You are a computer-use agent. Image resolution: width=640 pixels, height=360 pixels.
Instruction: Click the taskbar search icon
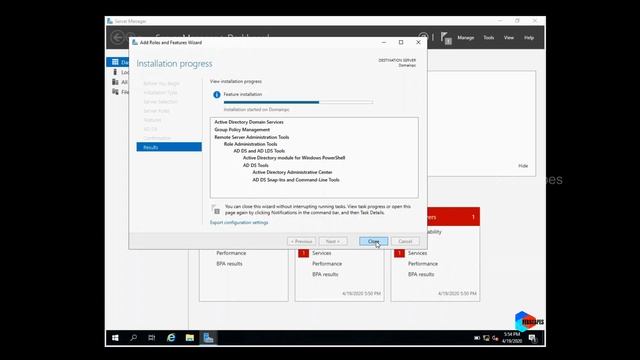click(133, 338)
